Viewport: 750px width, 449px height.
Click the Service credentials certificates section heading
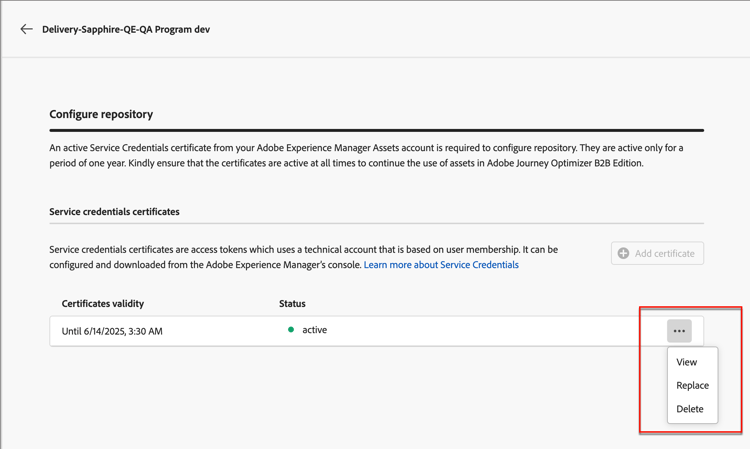coord(114,212)
